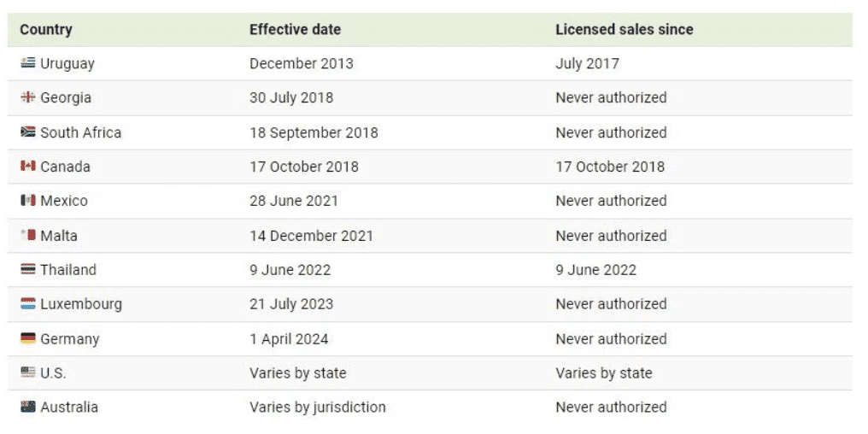Click Germany's 1 April 2024 date
This screenshot has width=868, height=434.
289,339
